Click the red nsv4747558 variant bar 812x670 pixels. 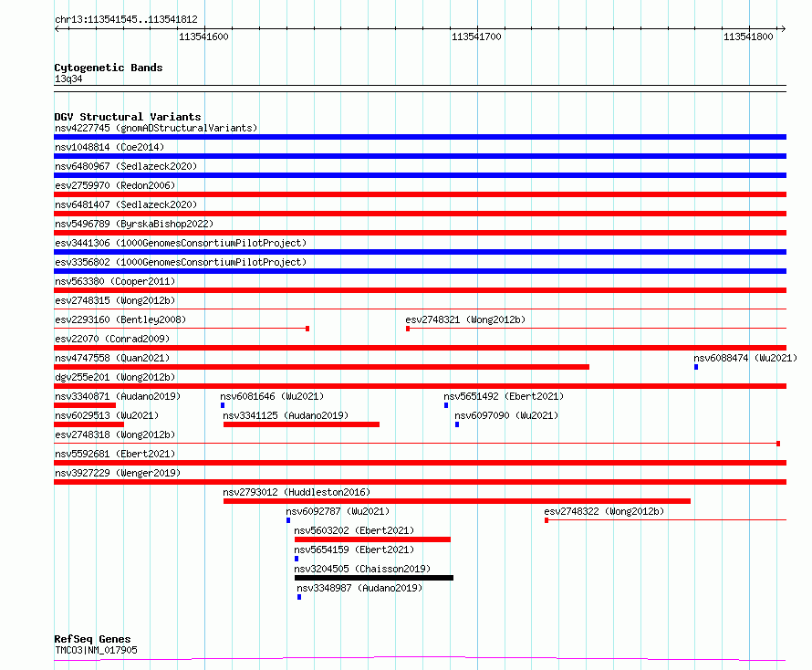[321, 367]
